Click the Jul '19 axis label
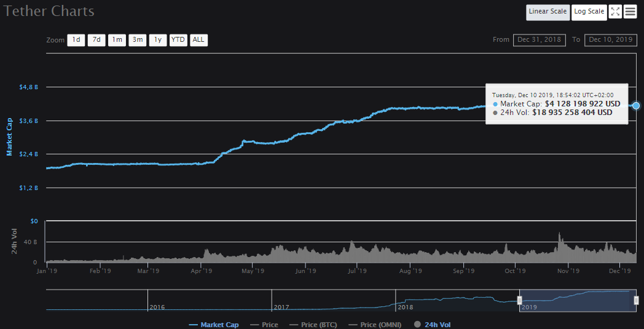The width and height of the screenshot is (644, 329). 357,271
